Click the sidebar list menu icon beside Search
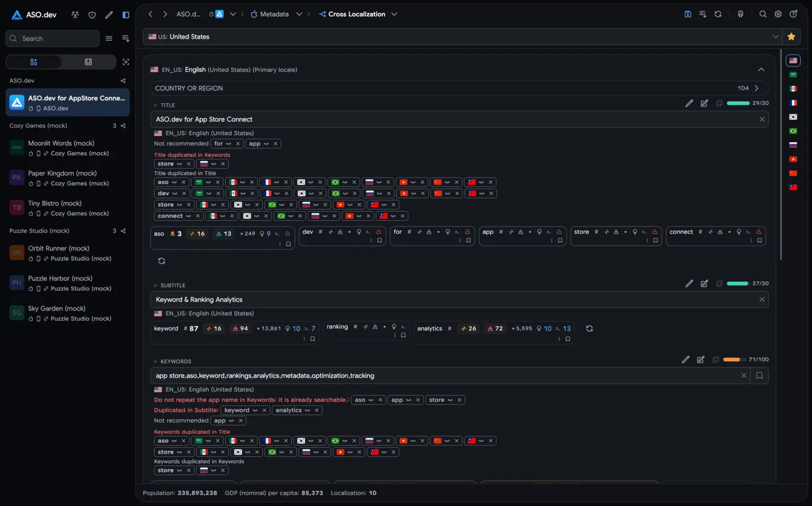The image size is (812, 506). [109, 38]
